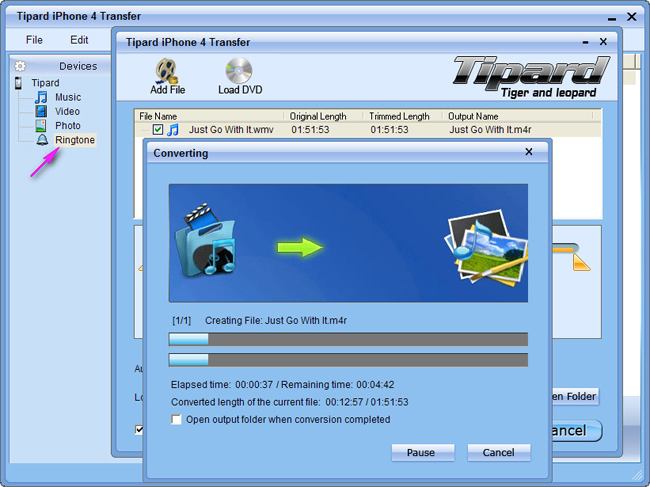Click the Tipard iPhone device icon
This screenshot has width=650, height=487.
18,83
